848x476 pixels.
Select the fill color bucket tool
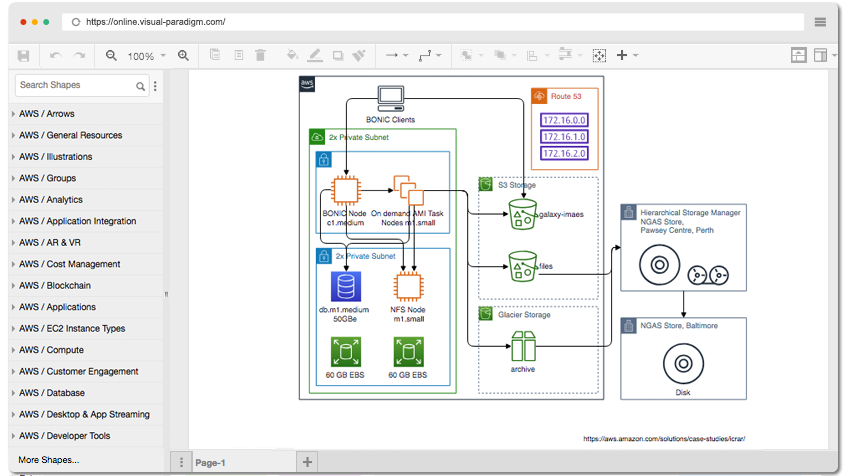click(292, 55)
